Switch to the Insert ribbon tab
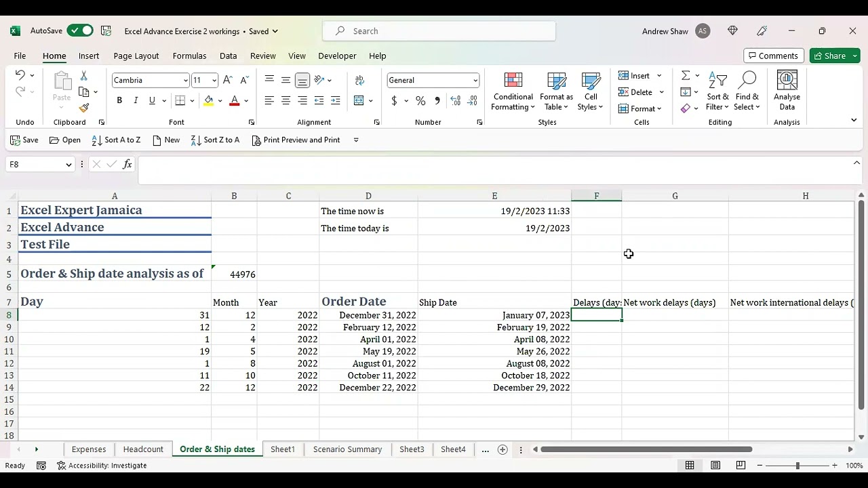This screenshot has height=488, width=868. point(89,56)
